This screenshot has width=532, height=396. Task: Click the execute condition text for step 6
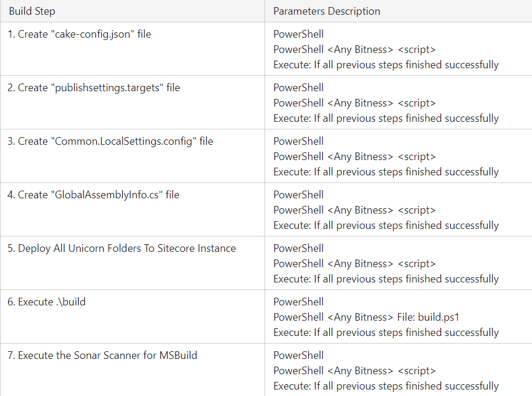[386, 332]
